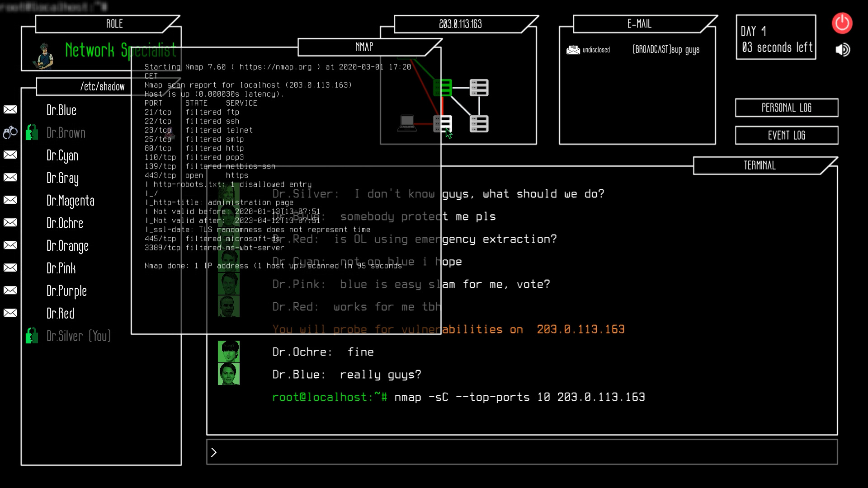Image resolution: width=868 pixels, height=488 pixels.
Task: Open the undisclosed broadcast envelope in E-MAIL
Action: (x=573, y=50)
